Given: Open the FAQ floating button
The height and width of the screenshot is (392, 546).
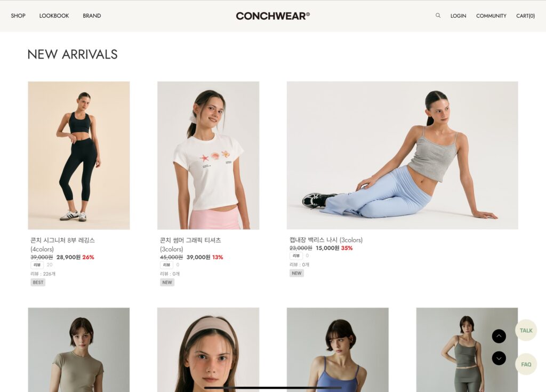Looking at the screenshot, I should 526,364.
